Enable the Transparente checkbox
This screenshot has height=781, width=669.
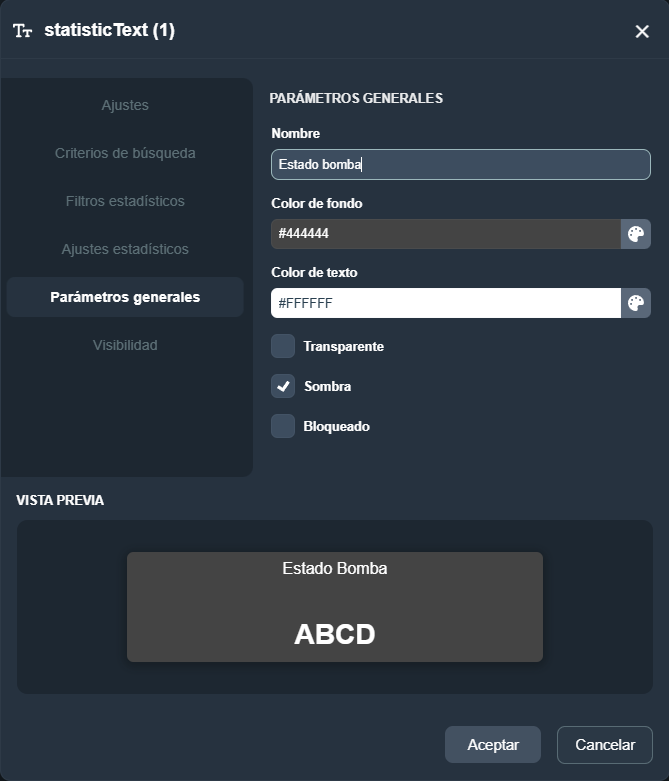click(283, 346)
